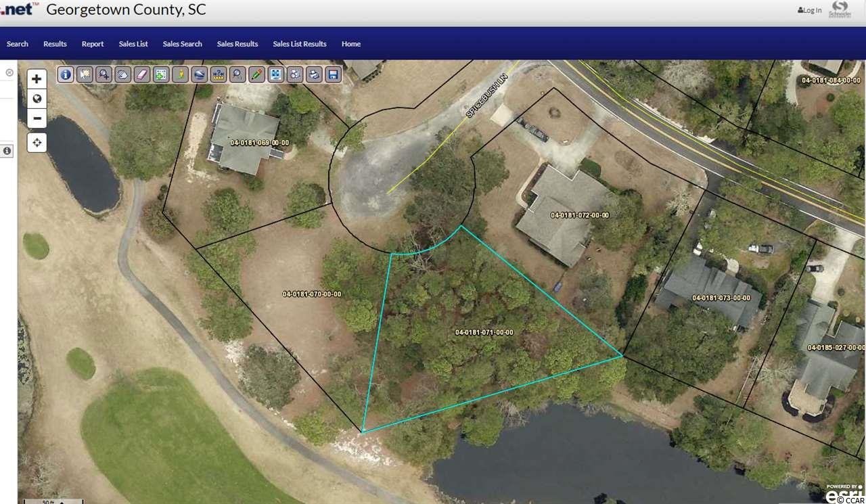
Task: Click the Log In link
Action: [810, 10]
